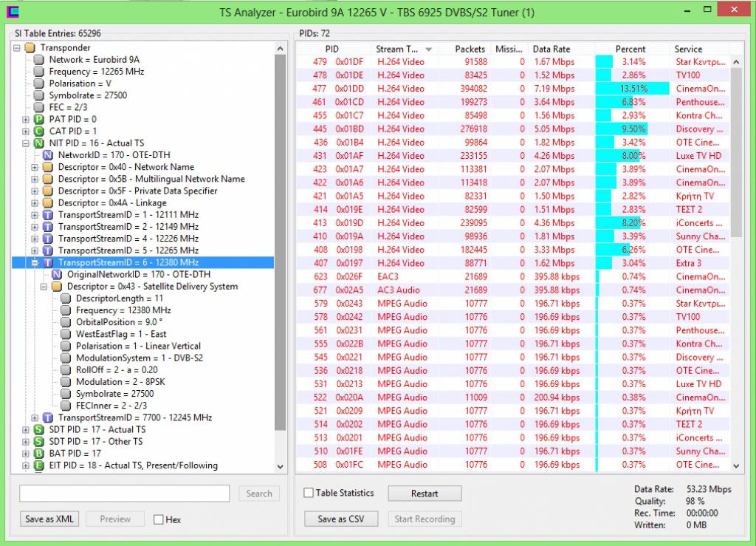Click the search text input field
756x546 pixels.
pyautogui.click(x=124, y=494)
